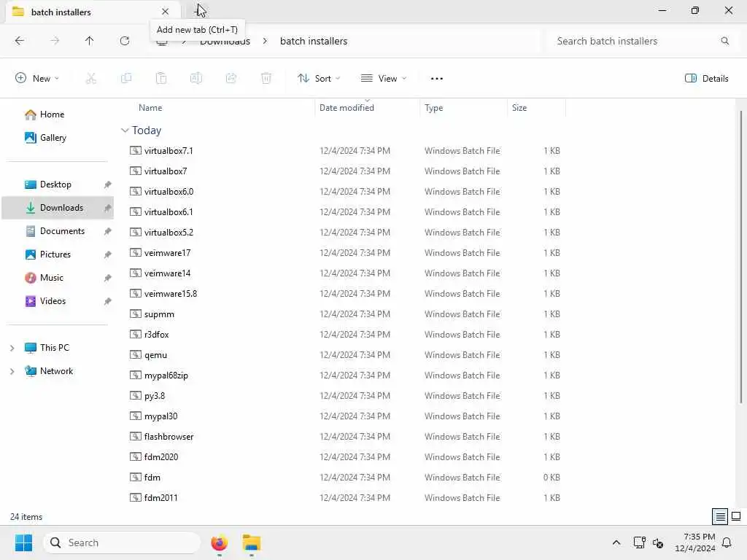This screenshot has height=560, width=747.
Task: Go forward with the right arrow
Action: coord(55,41)
